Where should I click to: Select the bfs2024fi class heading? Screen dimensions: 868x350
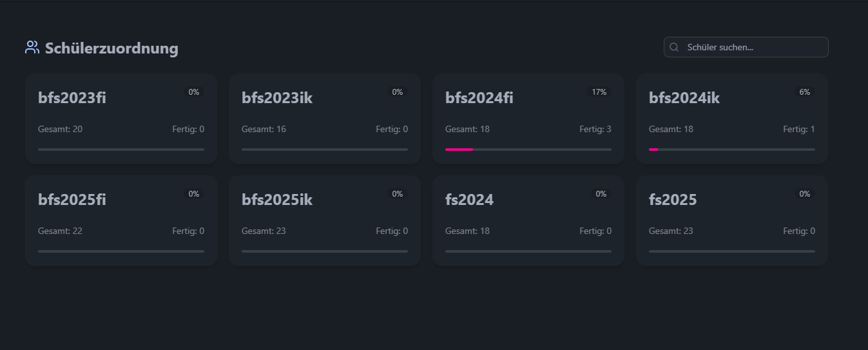point(479,98)
